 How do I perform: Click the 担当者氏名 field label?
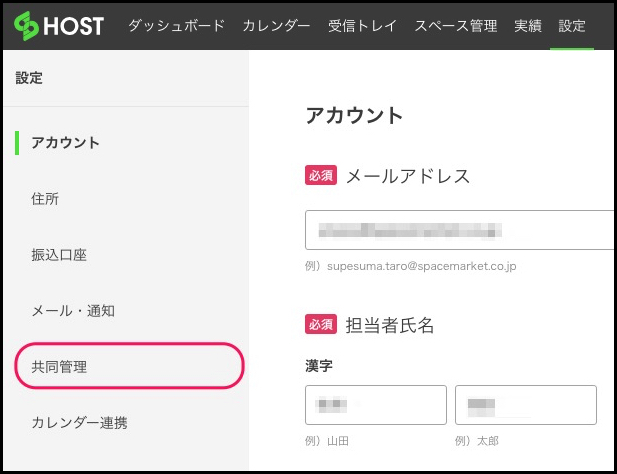(x=389, y=324)
